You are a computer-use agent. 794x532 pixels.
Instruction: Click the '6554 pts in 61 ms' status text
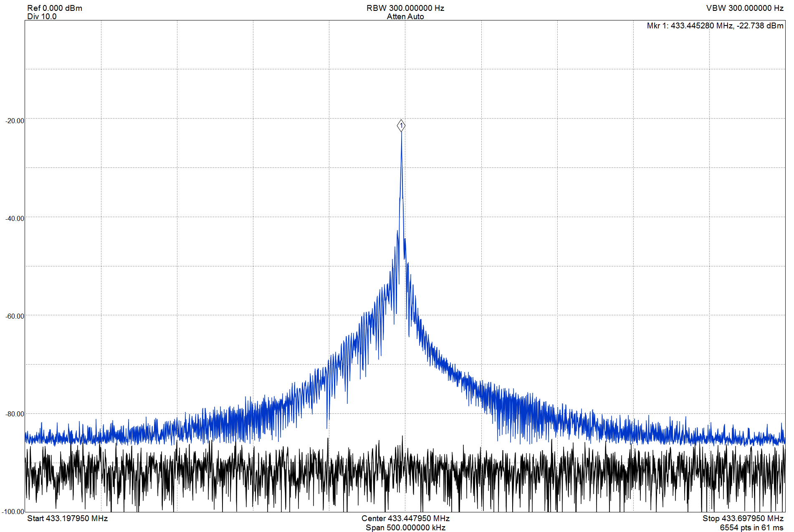pos(751,527)
